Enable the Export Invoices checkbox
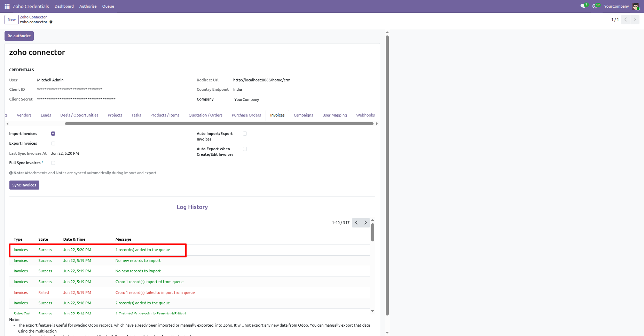Viewport: 644px width, 336px height. click(x=53, y=143)
